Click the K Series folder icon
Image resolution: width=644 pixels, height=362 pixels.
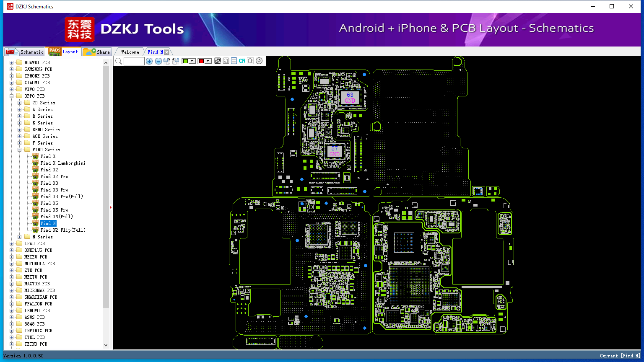[27, 123]
